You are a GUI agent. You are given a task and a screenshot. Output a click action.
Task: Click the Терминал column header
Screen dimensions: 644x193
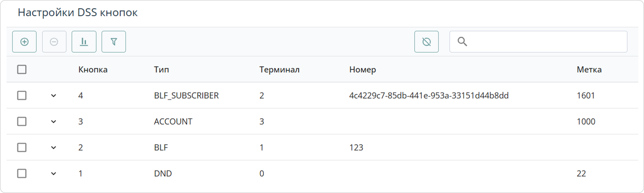(x=280, y=69)
